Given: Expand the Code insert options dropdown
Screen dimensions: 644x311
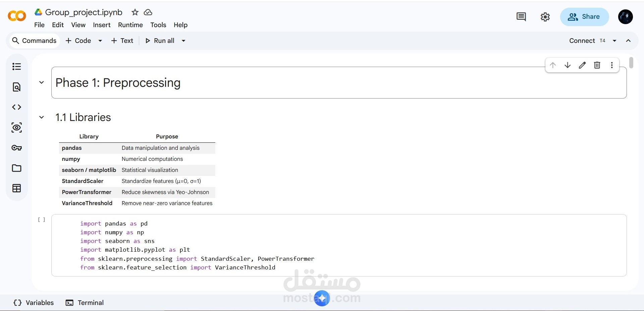Looking at the screenshot, I should click(100, 41).
